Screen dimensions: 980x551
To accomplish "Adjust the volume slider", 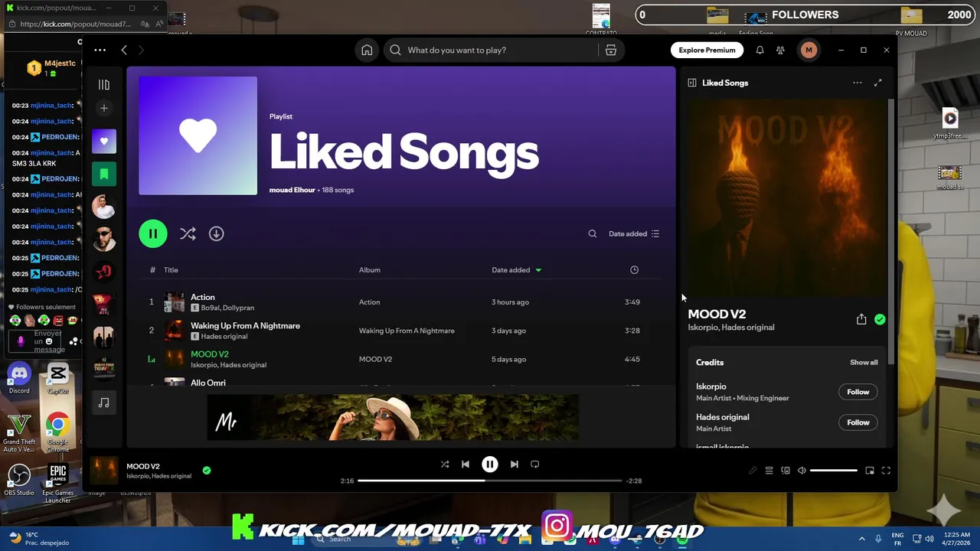I will coord(834,471).
